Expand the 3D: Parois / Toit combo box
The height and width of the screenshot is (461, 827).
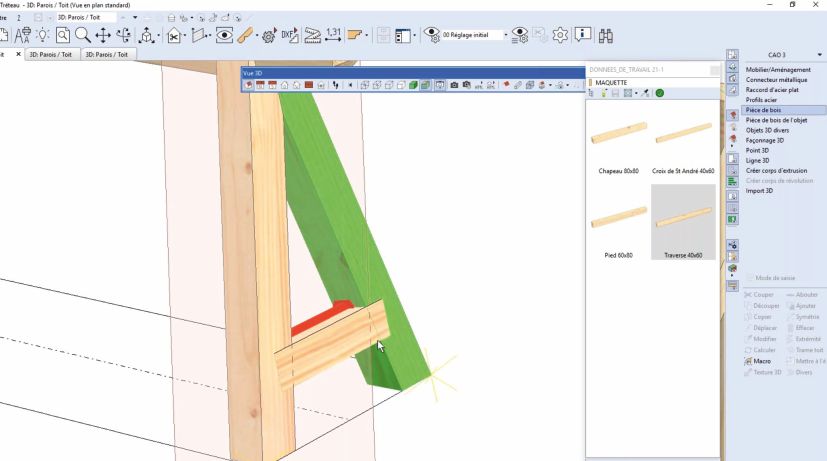pyautogui.click(x=121, y=18)
